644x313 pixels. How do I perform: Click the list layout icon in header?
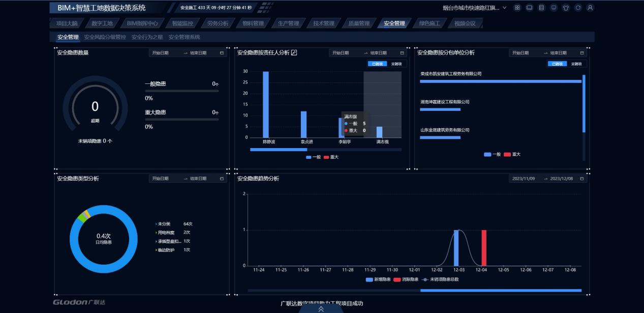[x=541, y=8]
